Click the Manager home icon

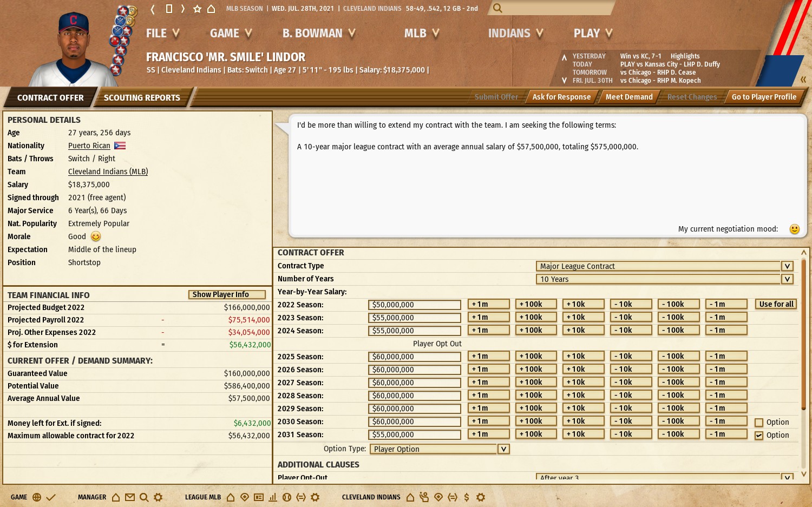116,497
